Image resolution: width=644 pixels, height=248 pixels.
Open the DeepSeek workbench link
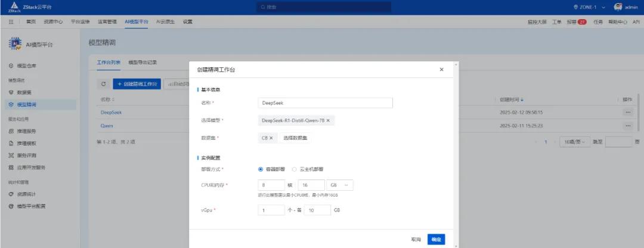click(x=111, y=112)
